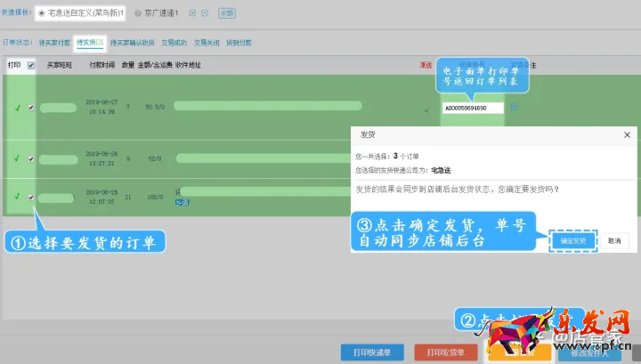Select the 京广速递1 template radio
Viewport: 641px width, 364px height.
coord(137,13)
